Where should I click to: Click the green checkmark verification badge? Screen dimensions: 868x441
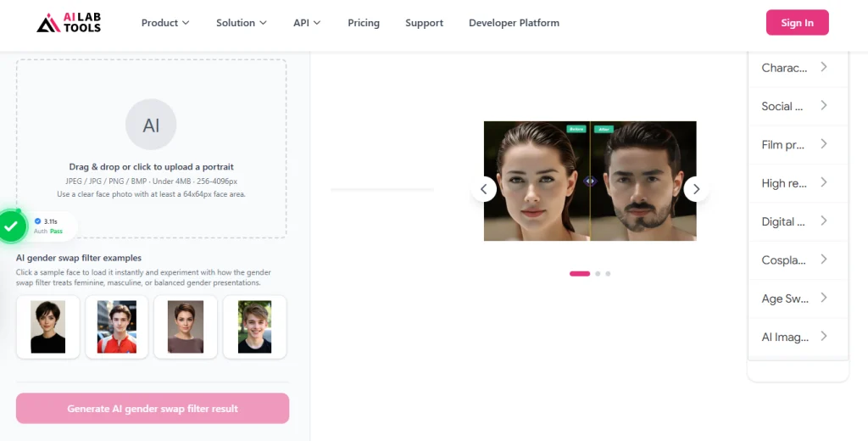point(11,226)
